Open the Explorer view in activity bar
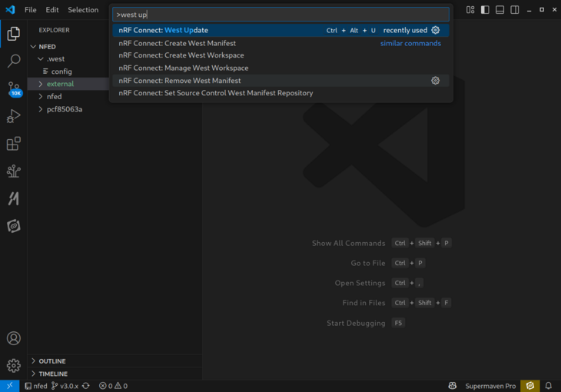Viewport: 561px width, 392px height. pos(14,34)
